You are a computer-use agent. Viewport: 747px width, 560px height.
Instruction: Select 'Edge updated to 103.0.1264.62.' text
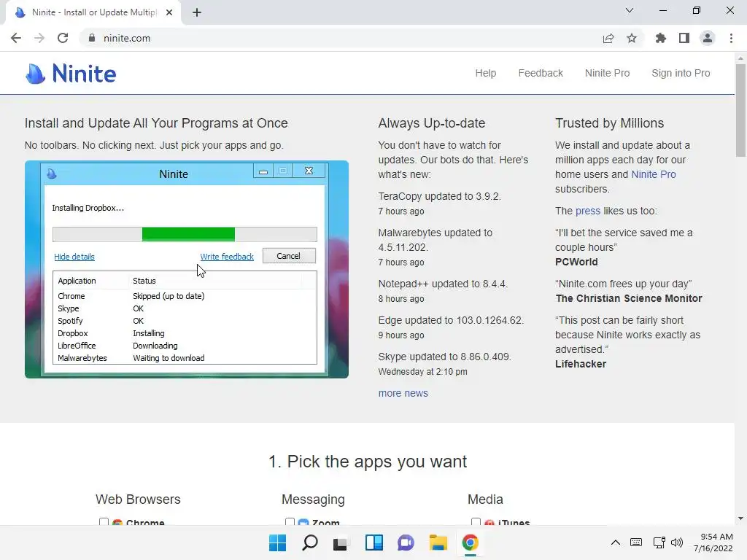click(451, 321)
